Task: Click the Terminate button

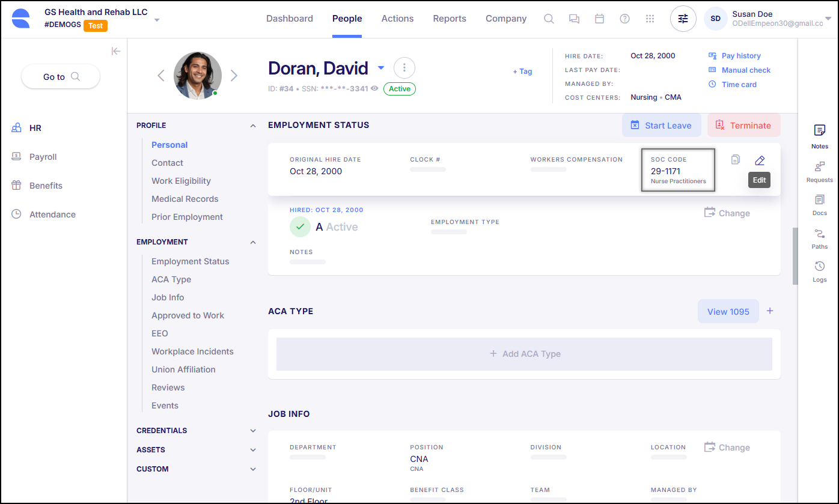Action: (743, 126)
